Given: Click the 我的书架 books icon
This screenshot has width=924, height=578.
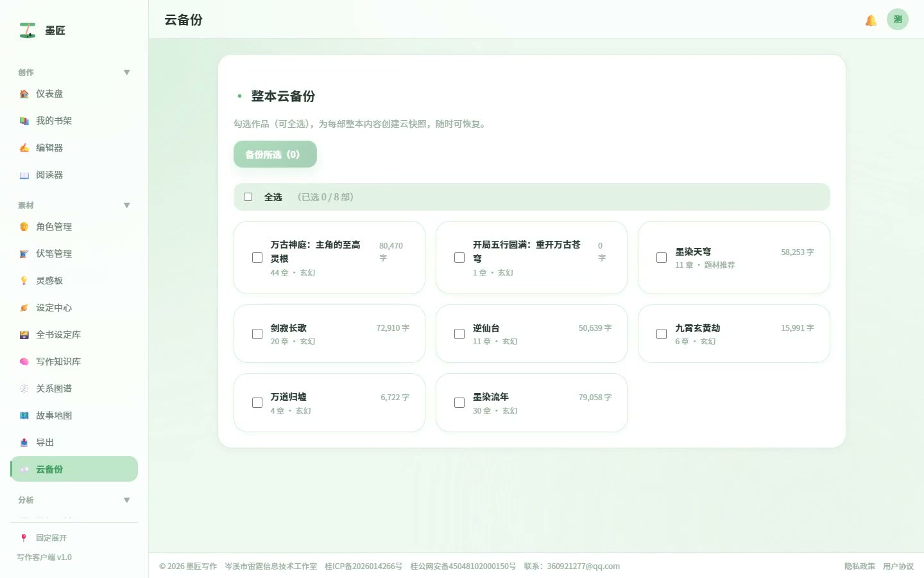Looking at the screenshot, I should 24,121.
